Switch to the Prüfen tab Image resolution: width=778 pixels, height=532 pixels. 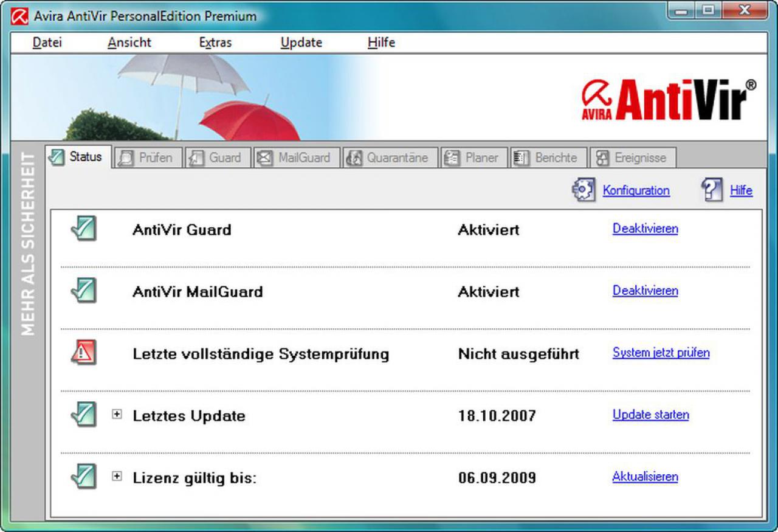[x=148, y=157]
